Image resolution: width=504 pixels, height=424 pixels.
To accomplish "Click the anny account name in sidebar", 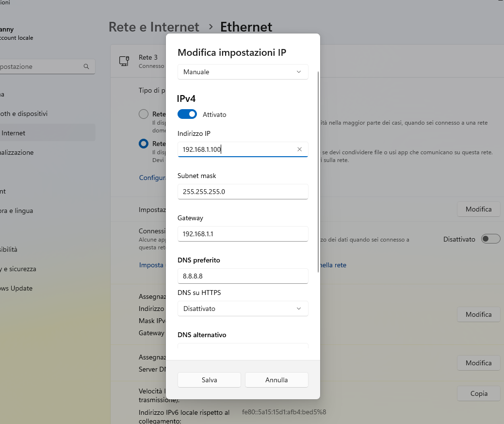I will (x=7, y=29).
